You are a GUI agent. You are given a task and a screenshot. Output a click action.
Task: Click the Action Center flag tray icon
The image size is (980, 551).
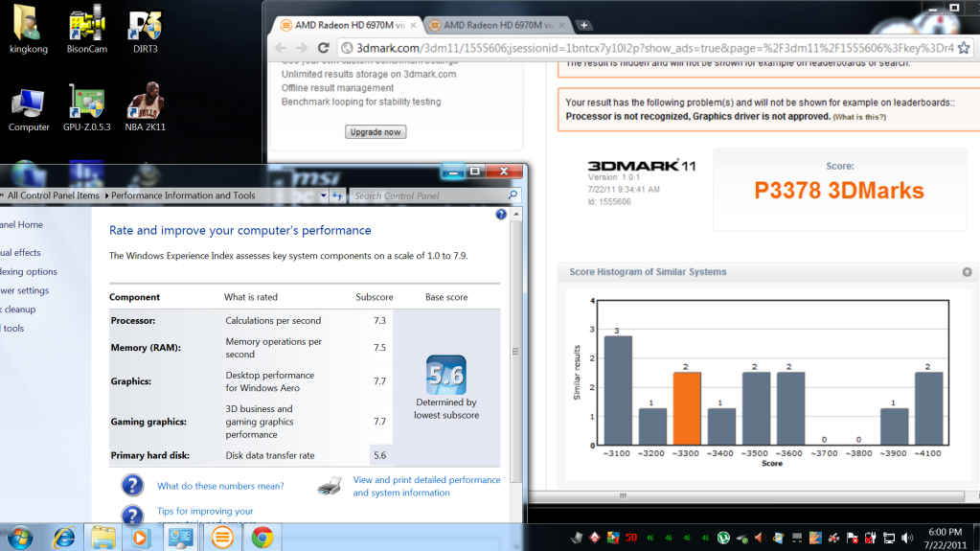852,538
